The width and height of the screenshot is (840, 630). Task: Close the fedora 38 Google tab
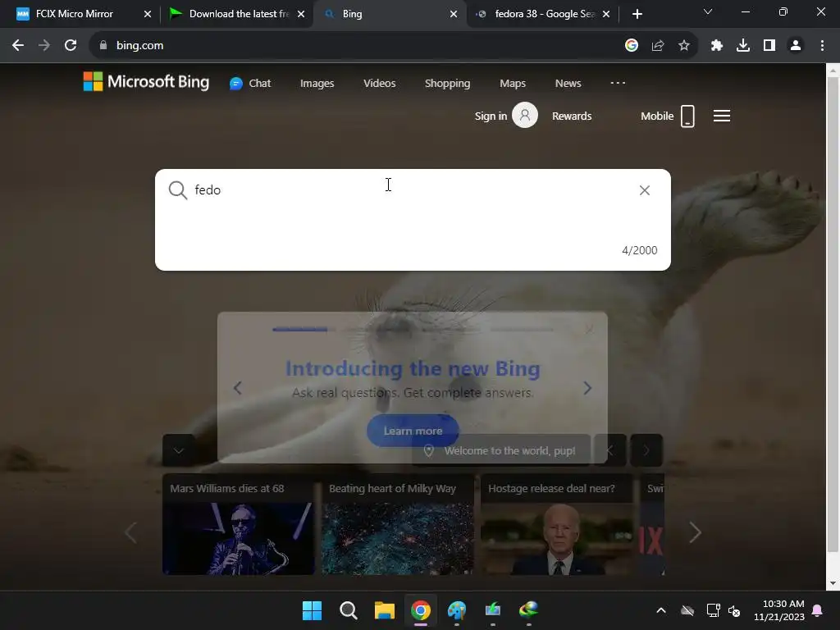(x=606, y=14)
